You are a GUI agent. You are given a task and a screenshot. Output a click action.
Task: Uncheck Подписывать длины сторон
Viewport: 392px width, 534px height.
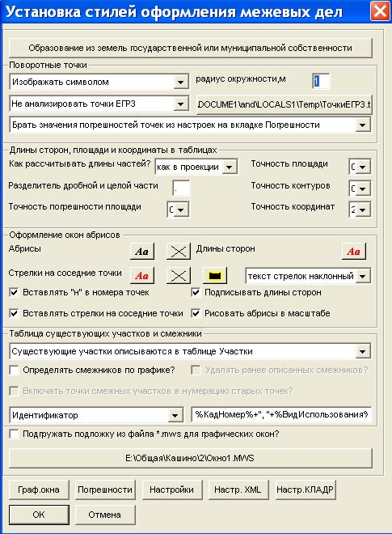click(x=196, y=293)
